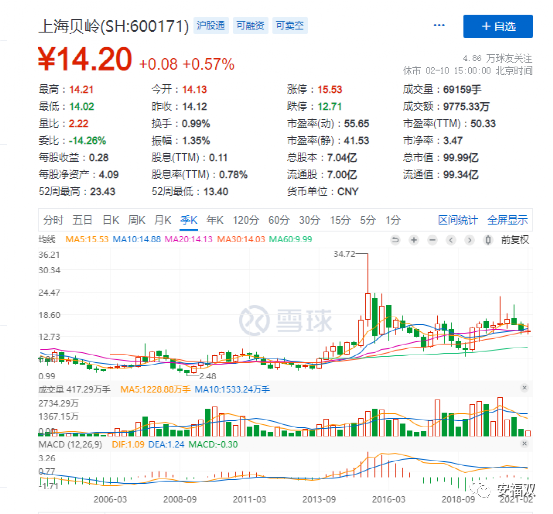Switch to the 五日 tab
The height and width of the screenshot is (514, 553).
tap(82, 220)
